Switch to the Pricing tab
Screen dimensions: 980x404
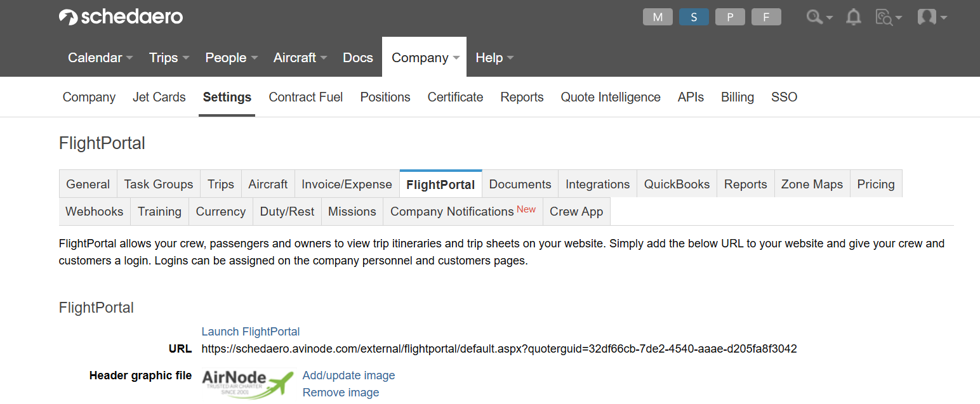(x=876, y=184)
